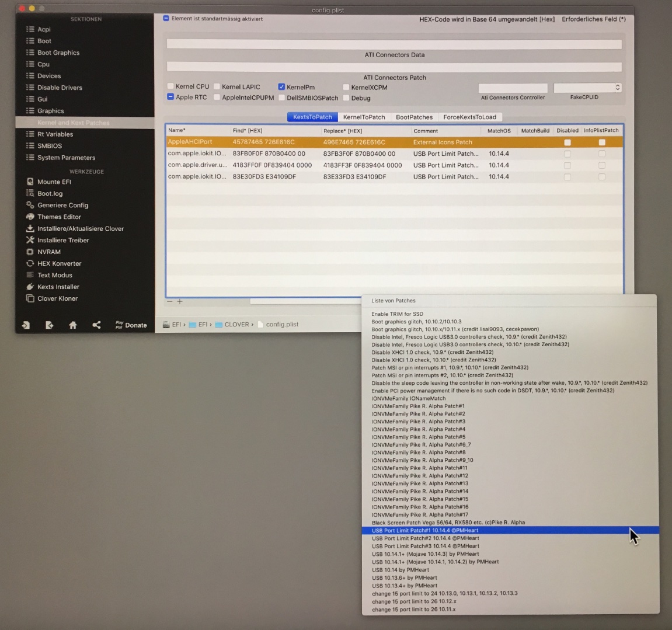
Task: Open Rt Variables section
Action: 55,134
